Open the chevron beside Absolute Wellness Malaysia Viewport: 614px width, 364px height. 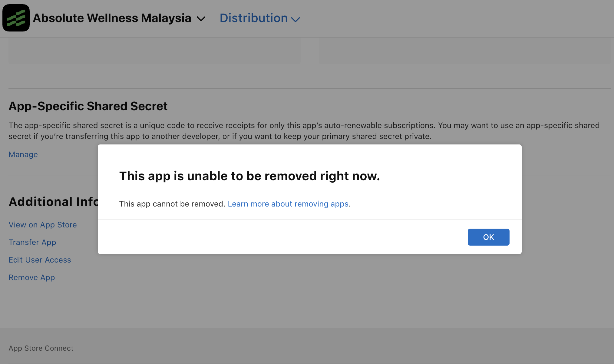201,19
